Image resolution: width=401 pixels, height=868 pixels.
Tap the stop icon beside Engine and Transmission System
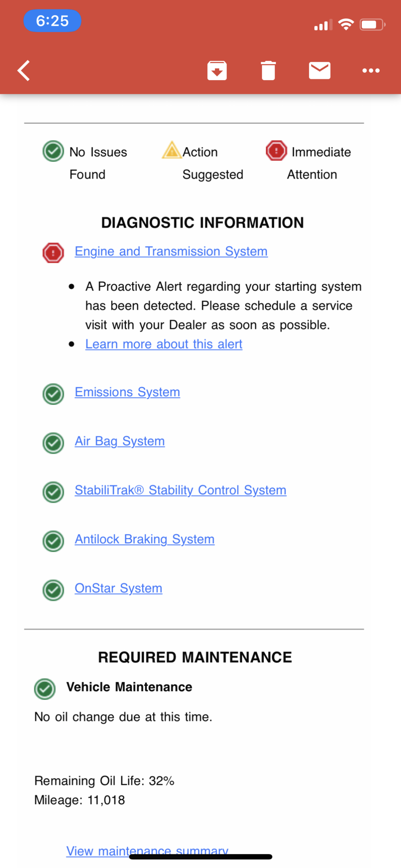(x=53, y=252)
